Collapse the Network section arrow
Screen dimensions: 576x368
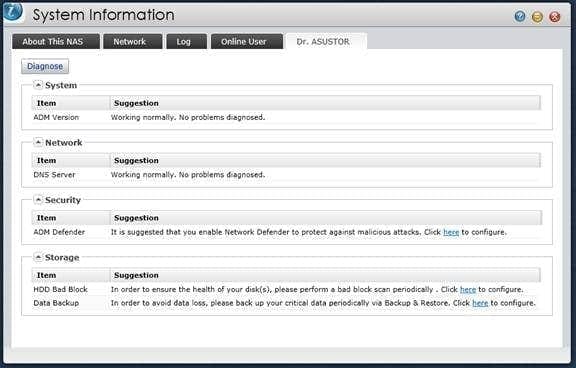[x=38, y=142]
